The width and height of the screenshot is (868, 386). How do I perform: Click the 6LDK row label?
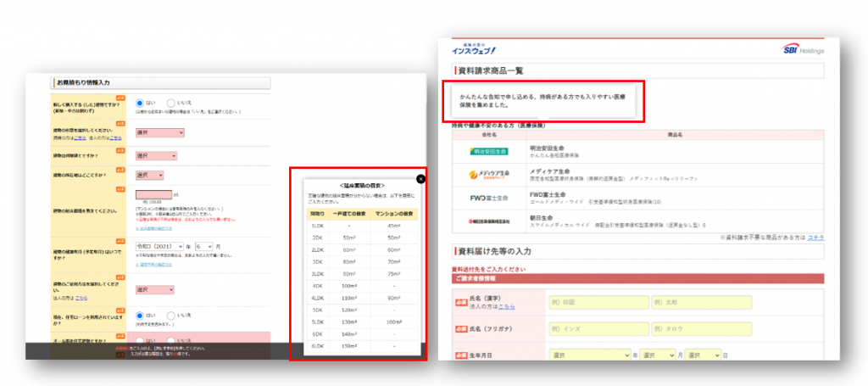point(318,346)
